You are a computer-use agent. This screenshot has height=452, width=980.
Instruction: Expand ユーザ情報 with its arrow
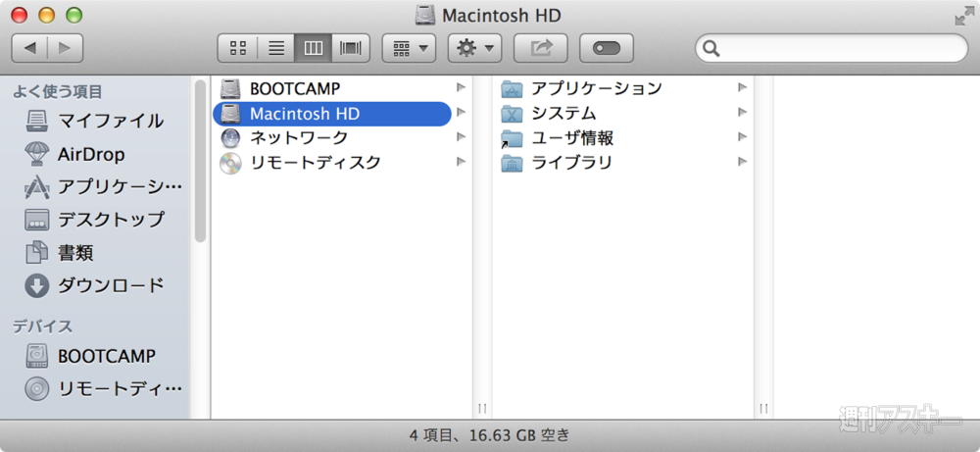tap(743, 137)
